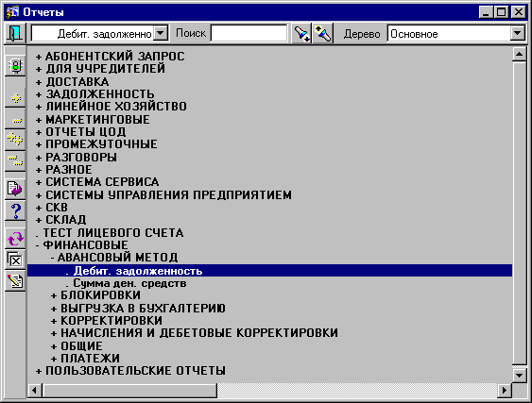
Task: Expand the ДЛЯ УЧРЕДИТЕЛЕЙ node
Action: point(39,70)
